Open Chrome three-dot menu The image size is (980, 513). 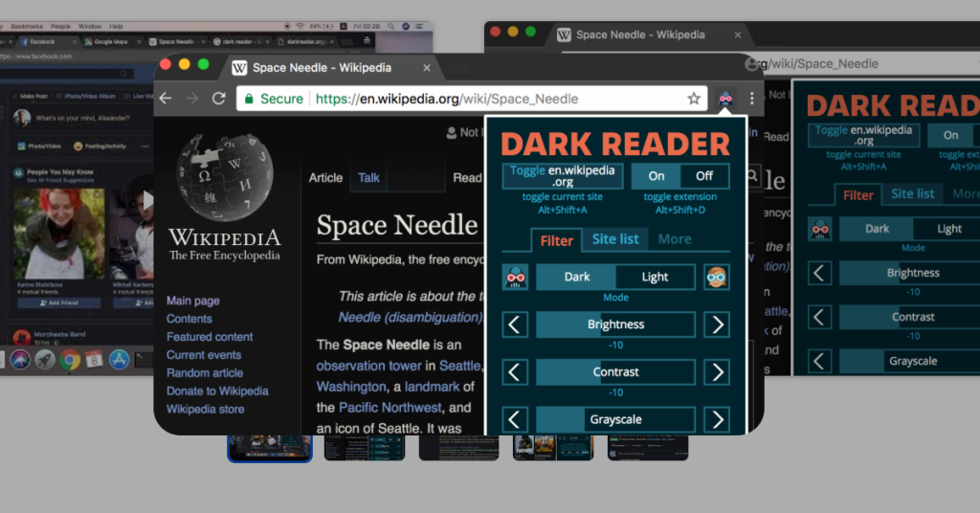pyautogui.click(x=752, y=99)
